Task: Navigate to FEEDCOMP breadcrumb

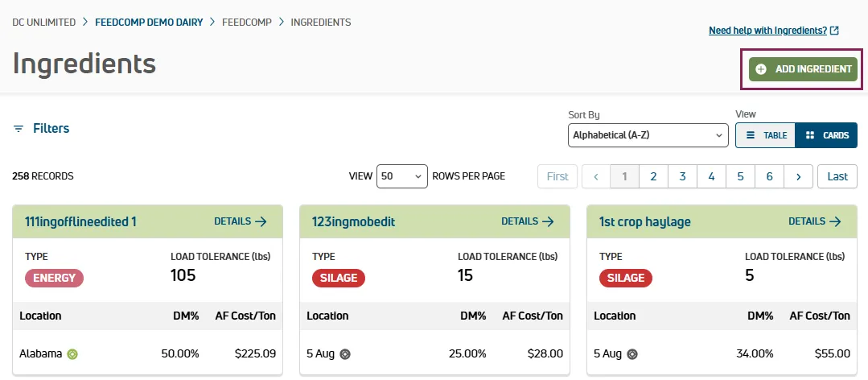Action: 247,23
